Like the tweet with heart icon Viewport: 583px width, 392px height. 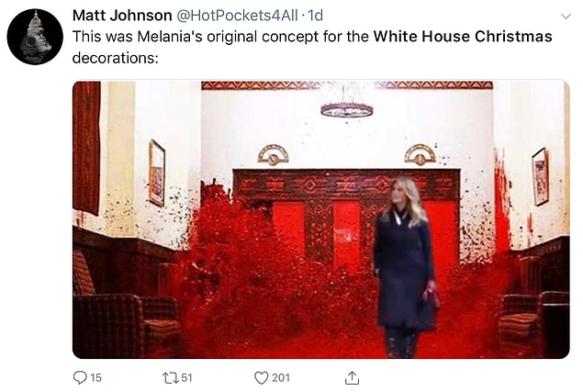262,378
